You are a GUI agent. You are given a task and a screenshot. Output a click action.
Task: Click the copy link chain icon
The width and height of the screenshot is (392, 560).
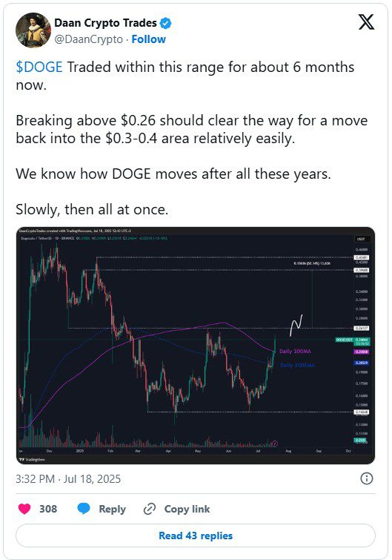tap(150, 509)
